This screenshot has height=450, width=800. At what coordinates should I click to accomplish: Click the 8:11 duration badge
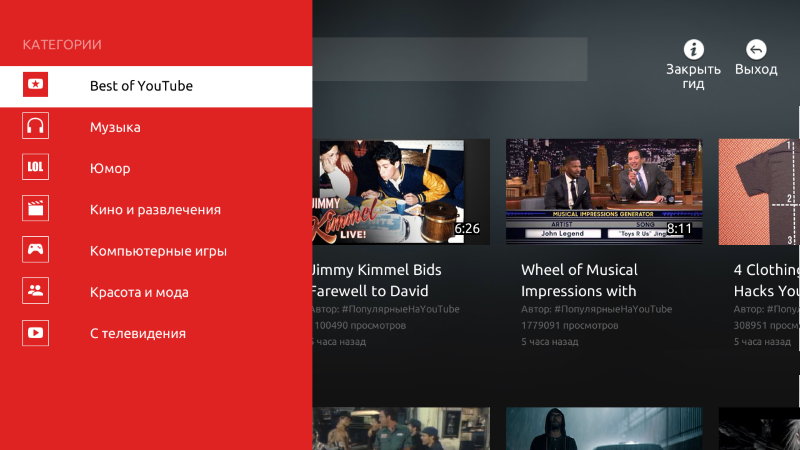pyautogui.click(x=680, y=229)
